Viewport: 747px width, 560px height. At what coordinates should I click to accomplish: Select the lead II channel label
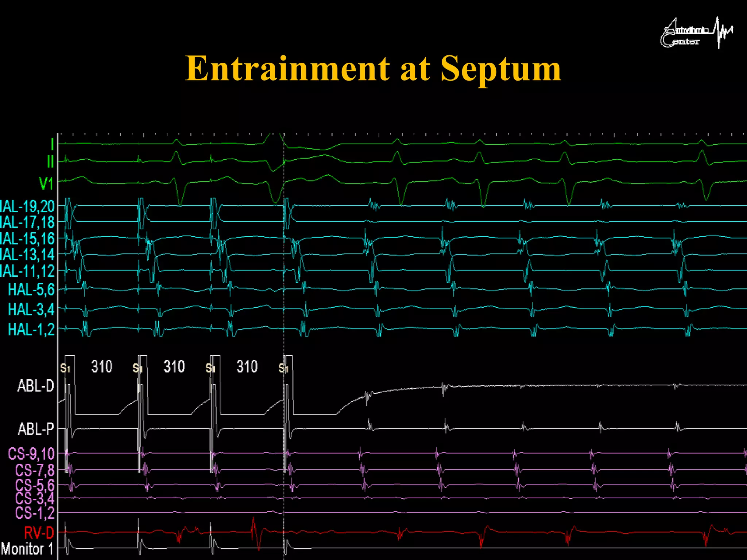coord(50,162)
